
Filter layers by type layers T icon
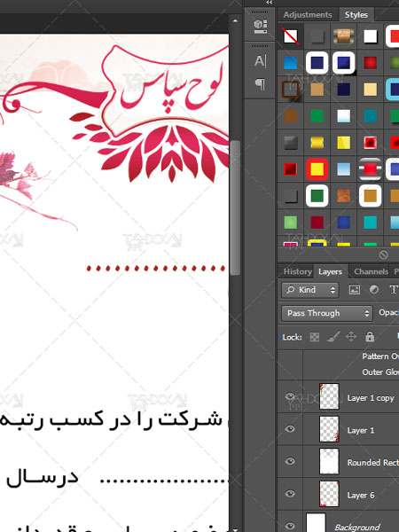[393, 289]
